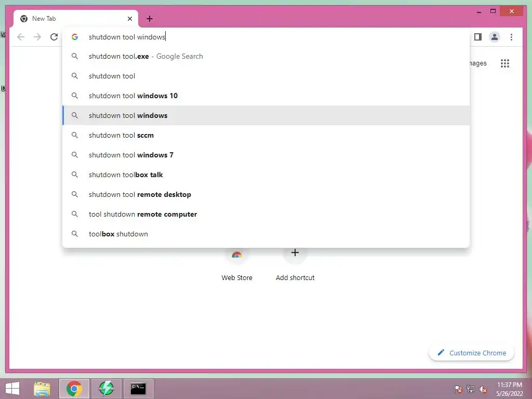The width and height of the screenshot is (532, 399).
Task: Choose suggestion "shutdown tool windows 10"
Action: click(266, 96)
